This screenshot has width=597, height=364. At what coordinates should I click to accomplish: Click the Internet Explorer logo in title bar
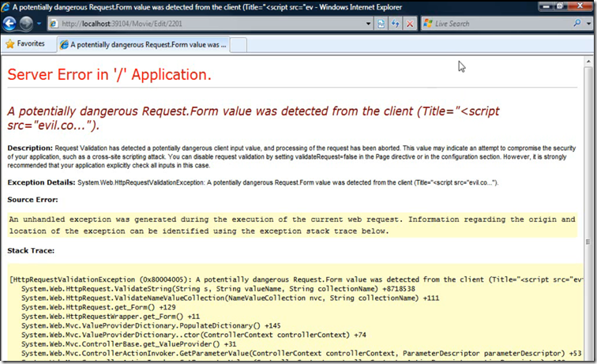click(6, 7)
